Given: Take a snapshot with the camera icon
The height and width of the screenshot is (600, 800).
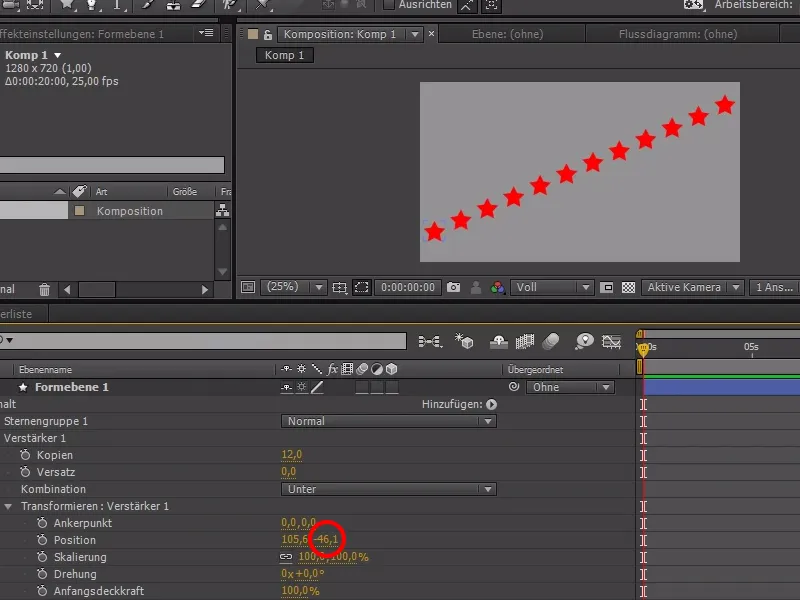Looking at the screenshot, I should (x=453, y=287).
